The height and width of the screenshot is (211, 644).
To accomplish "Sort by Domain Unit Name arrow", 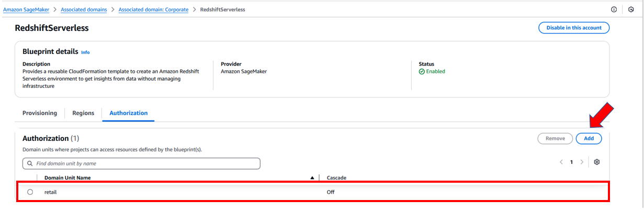I will click(x=312, y=178).
